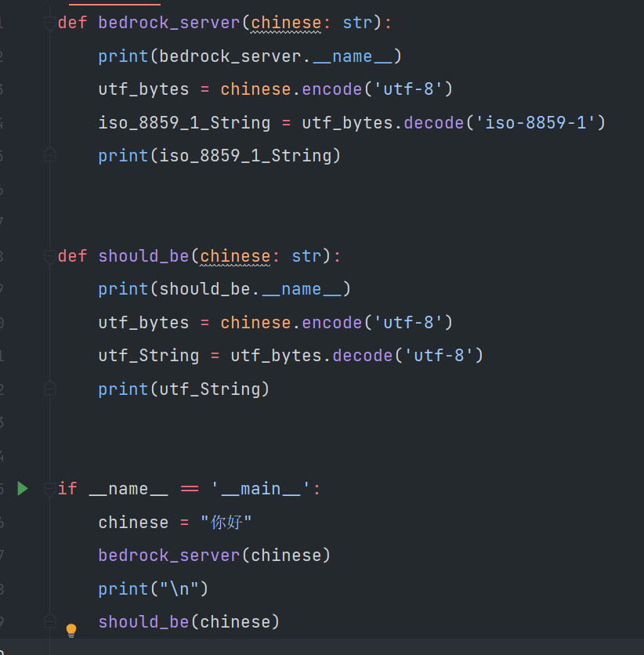Screen dimensions: 644x655
Task: Click the should_be function name in its definition
Action: (x=143, y=256)
